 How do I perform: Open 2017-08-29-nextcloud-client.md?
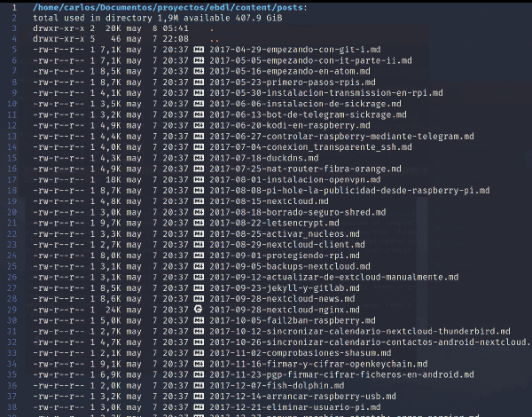pyautogui.click(x=287, y=245)
